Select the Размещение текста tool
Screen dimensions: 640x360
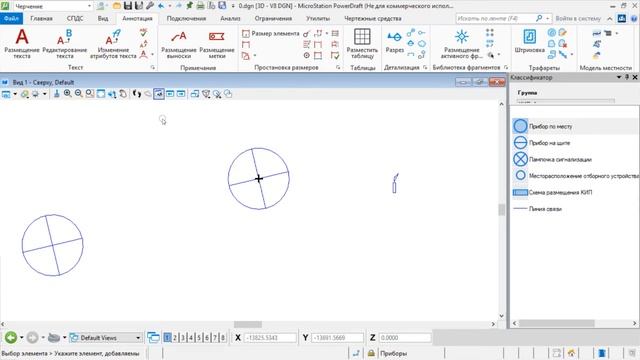click(22, 44)
